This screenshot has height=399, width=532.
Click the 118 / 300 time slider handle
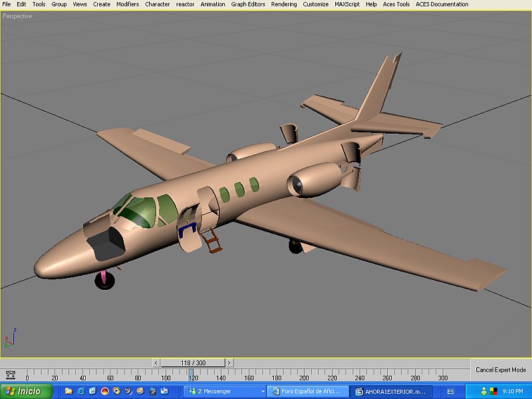coord(193,362)
